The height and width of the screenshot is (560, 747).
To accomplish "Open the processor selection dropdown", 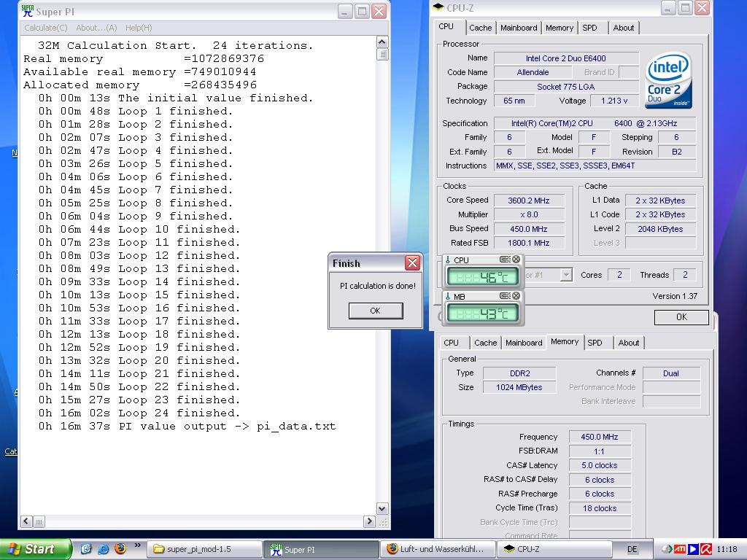I will (566, 275).
